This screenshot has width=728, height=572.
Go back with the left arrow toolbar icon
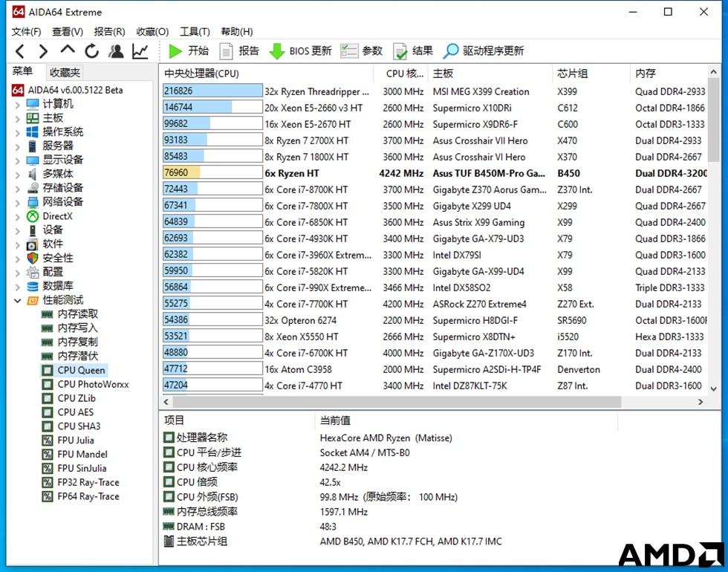click(x=20, y=51)
